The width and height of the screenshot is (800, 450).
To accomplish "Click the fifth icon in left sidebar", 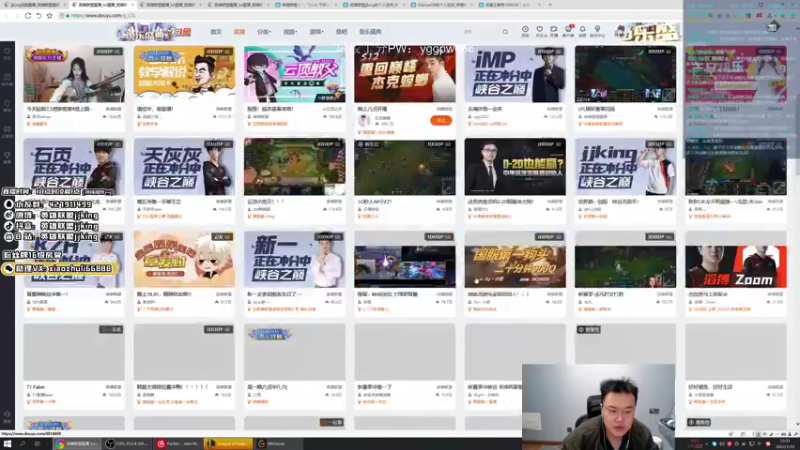I will click(7, 157).
